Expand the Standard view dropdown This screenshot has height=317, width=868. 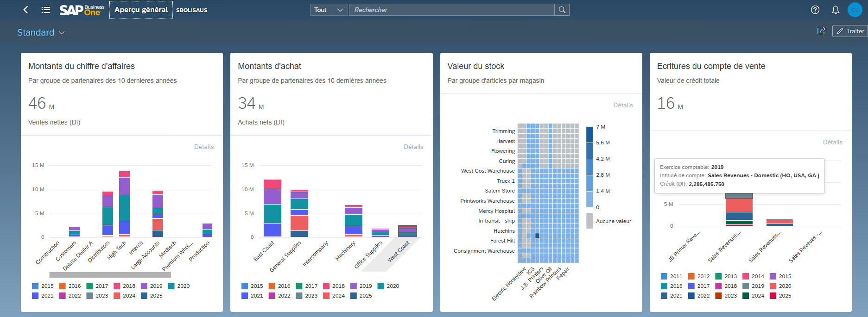pyautogui.click(x=41, y=32)
